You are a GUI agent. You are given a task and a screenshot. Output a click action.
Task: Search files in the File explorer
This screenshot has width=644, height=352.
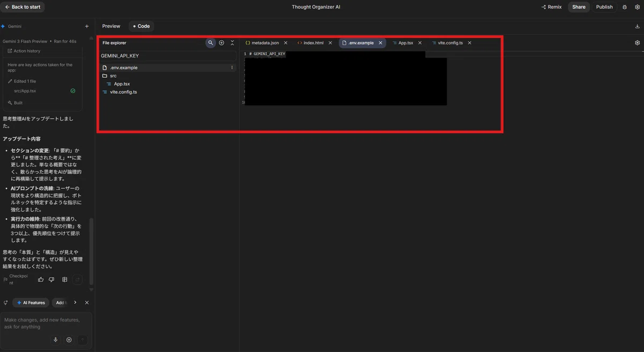click(210, 43)
